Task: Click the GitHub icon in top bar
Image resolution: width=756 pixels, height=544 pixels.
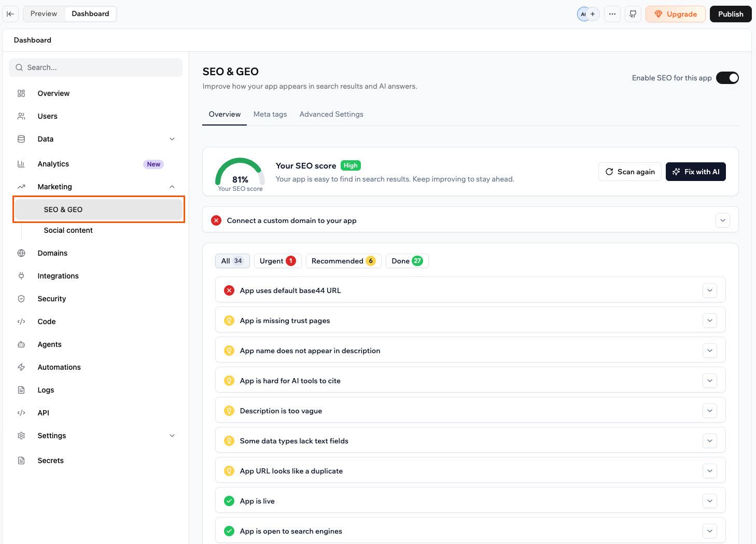Action: pyautogui.click(x=633, y=14)
